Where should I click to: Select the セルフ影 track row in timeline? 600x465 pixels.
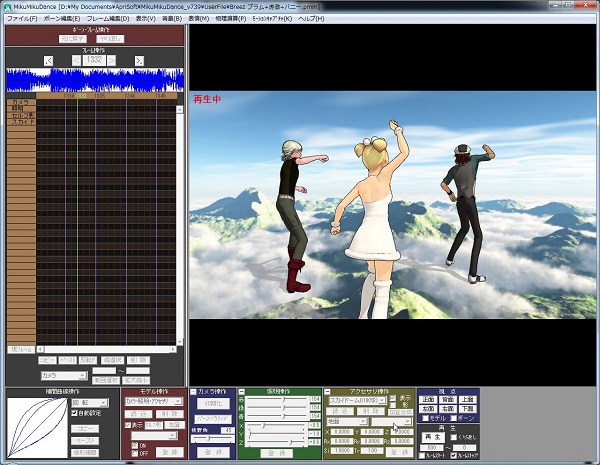(21, 115)
